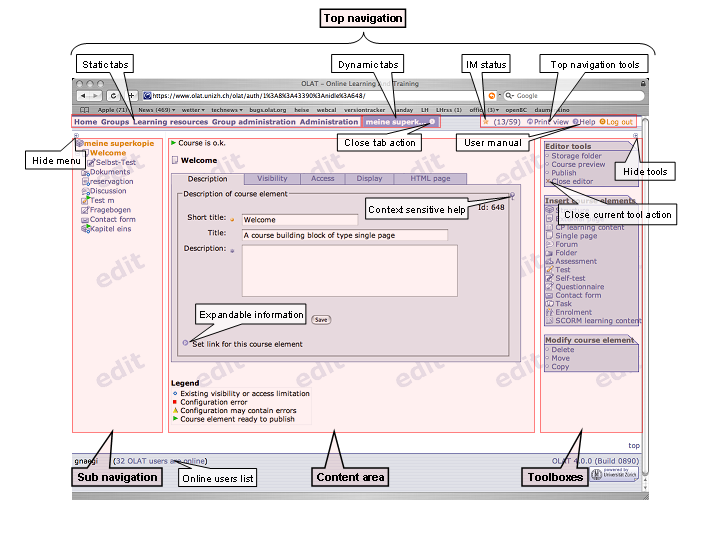720x540 pixels.
Task: Open the bookmarks book icon in bookmarks bar
Action: [x=84, y=110]
